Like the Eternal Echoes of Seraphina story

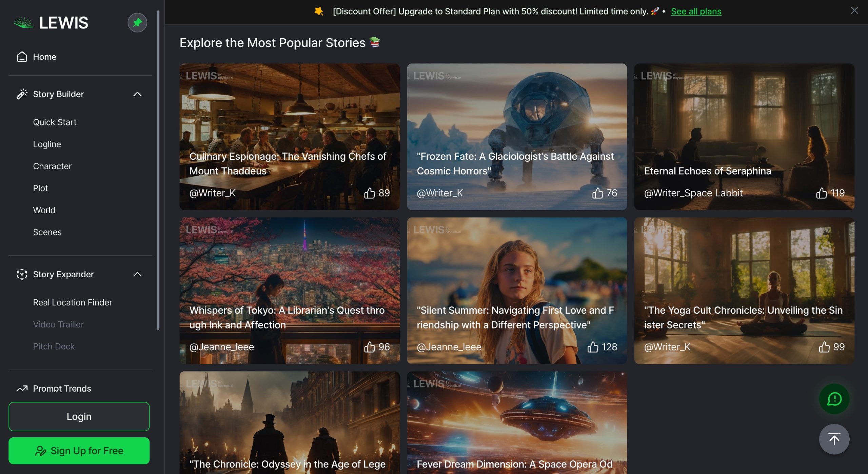tap(821, 193)
